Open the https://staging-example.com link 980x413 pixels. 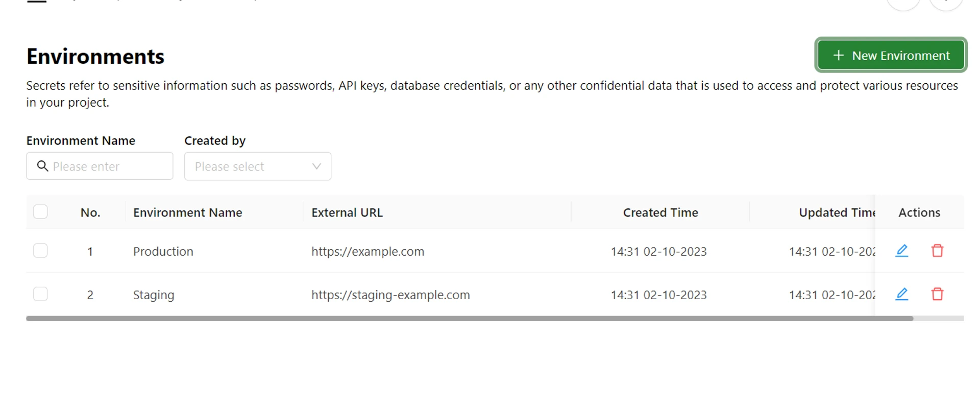click(390, 295)
